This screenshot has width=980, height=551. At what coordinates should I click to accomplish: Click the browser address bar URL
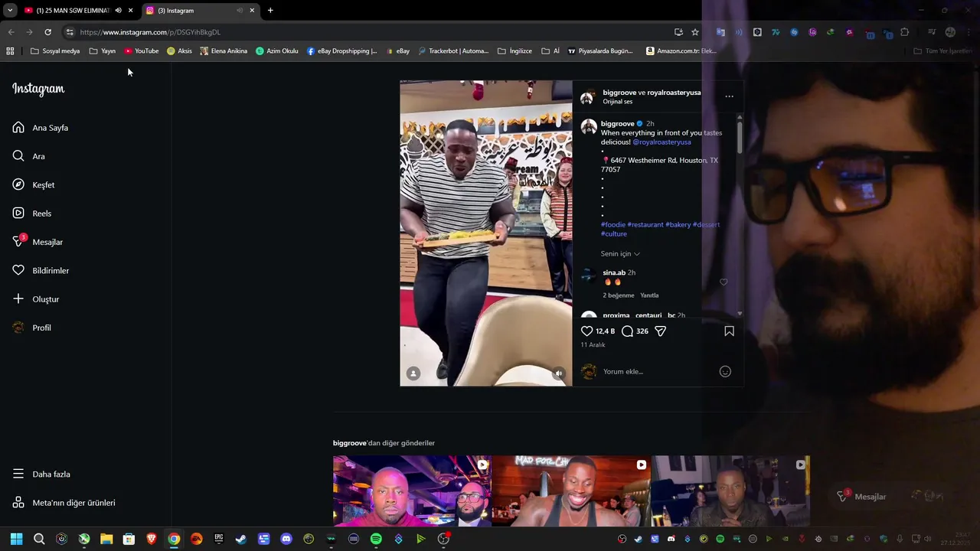150,32
